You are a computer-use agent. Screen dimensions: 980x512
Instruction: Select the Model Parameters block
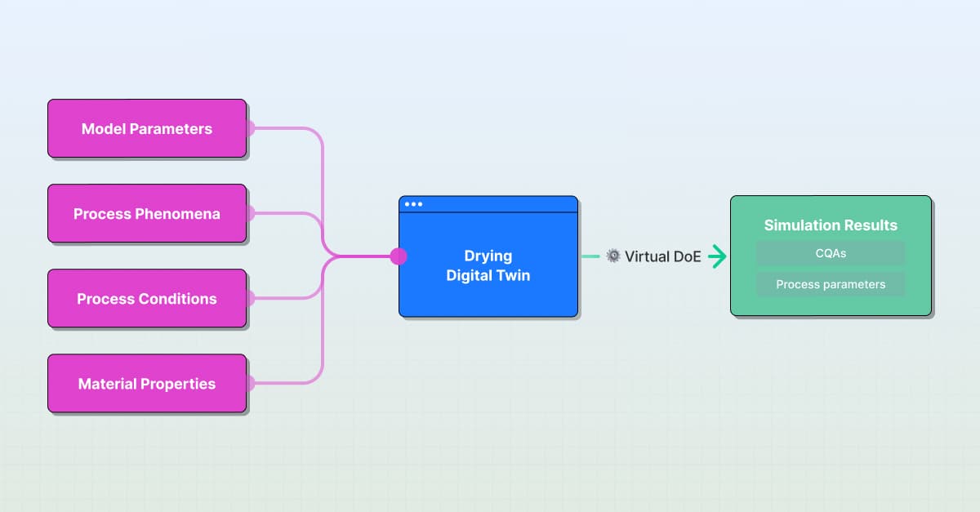(x=147, y=128)
